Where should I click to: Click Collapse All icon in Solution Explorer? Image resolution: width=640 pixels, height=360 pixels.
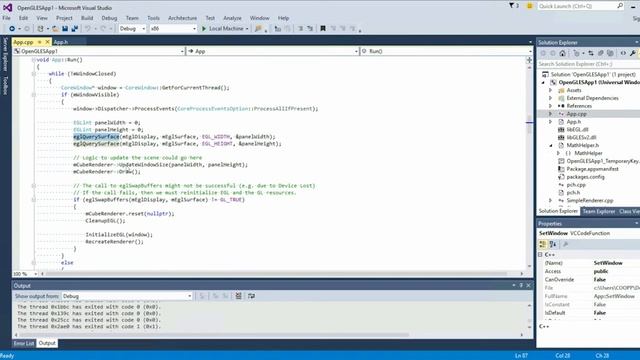point(600,53)
